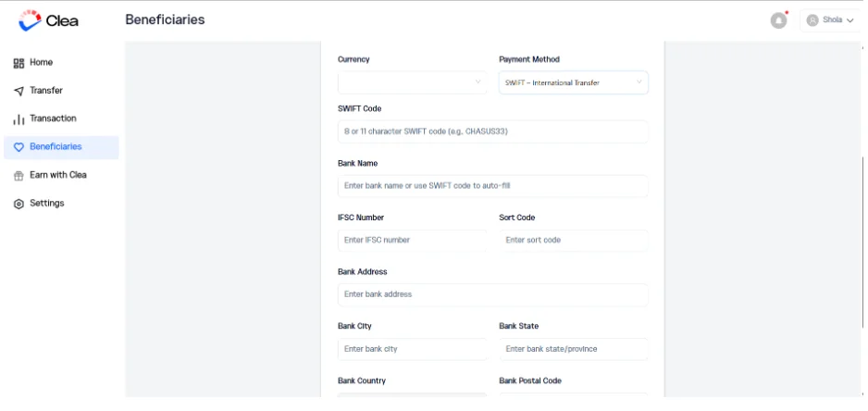The image size is (868, 411).
Task: Click the Transaction bar-chart icon
Action: pos(19,119)
